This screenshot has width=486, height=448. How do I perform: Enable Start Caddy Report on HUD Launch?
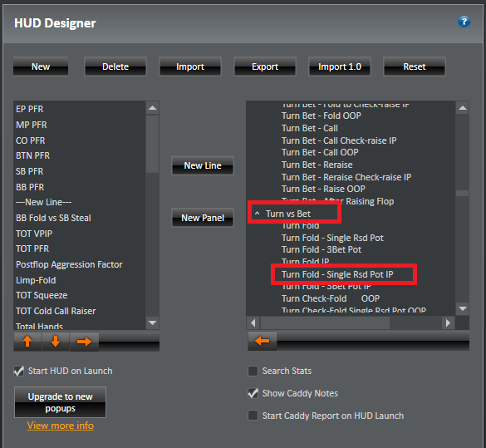(253, 416)
